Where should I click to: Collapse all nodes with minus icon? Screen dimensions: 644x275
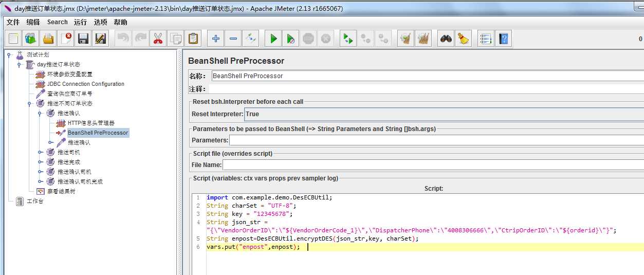click(233, 39)
